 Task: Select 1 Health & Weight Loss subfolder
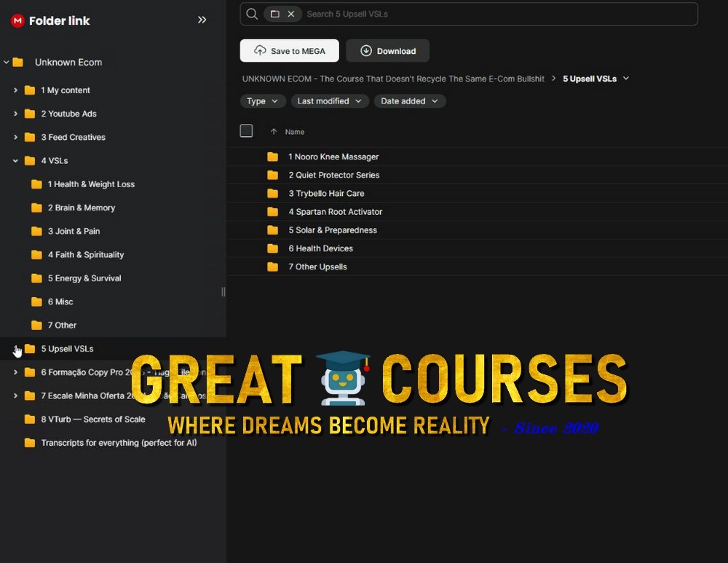(x=91, y=184)
